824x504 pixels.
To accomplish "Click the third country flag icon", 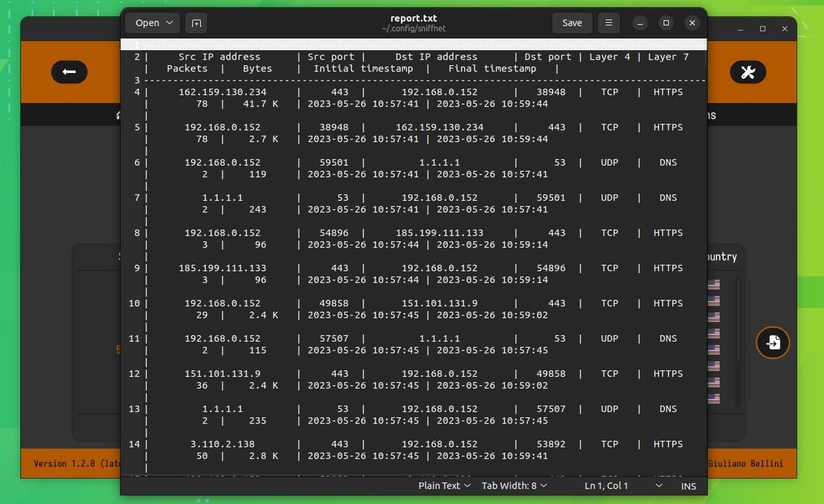I will (x=713, y=316).
